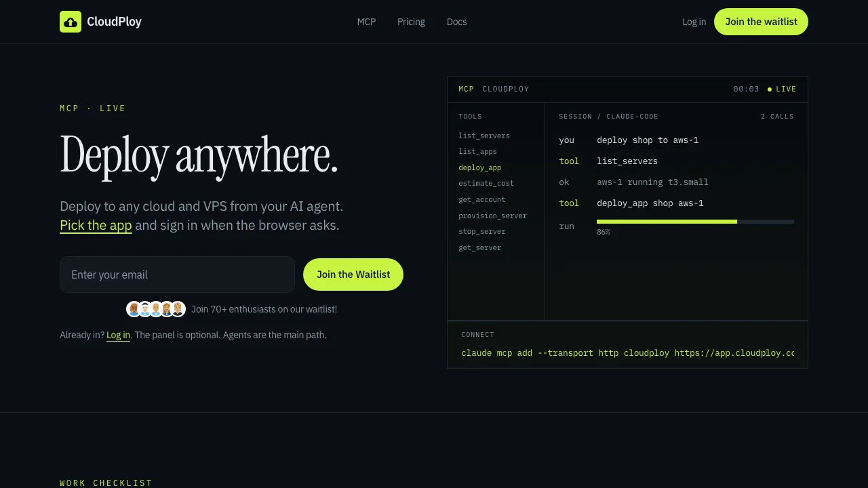Click the WORK CHECKLIST section label
Image resolution: width=868 pixels, height=488 pixels.
click(x=106, y=483)
